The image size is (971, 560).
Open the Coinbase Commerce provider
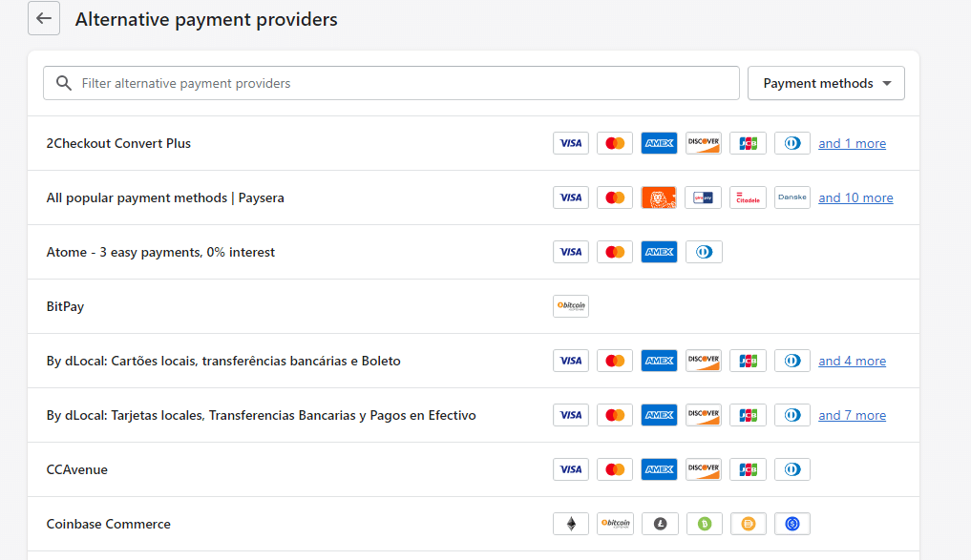109,524
